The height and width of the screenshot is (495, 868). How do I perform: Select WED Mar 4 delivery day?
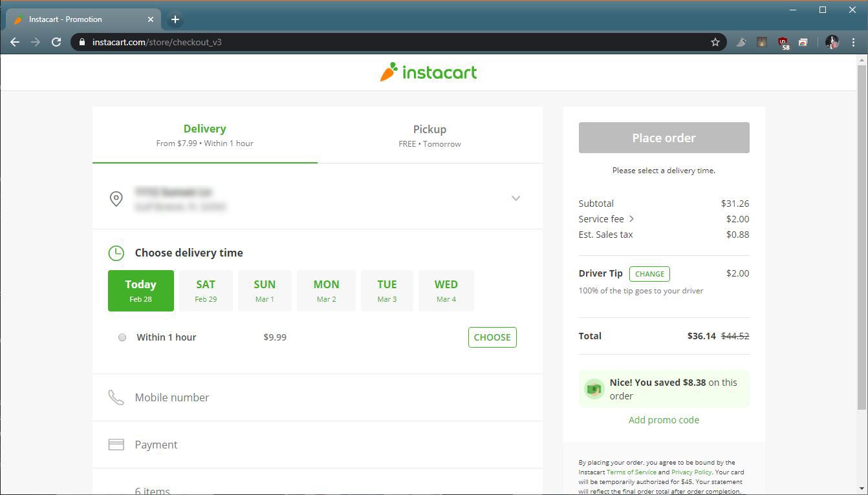446,291
